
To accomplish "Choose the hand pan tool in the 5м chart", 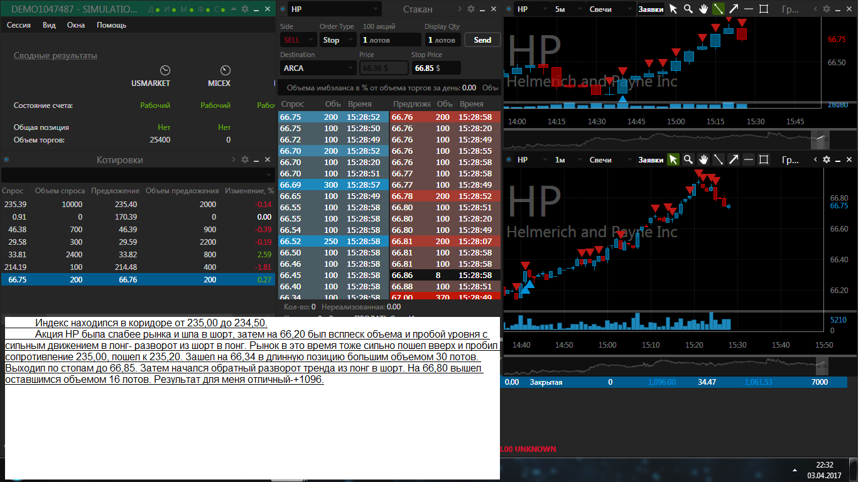I will (703, 9).
